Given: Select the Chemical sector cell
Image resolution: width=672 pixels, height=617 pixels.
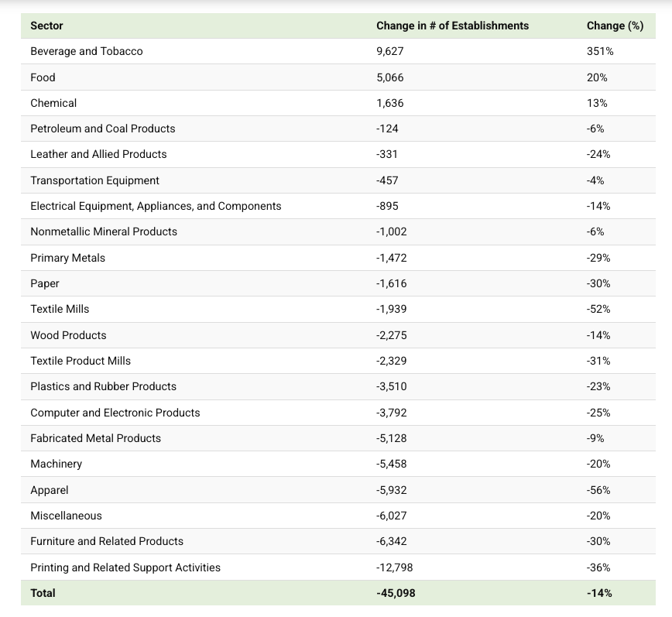Looking at the screenshot, I should coord(53,103).
